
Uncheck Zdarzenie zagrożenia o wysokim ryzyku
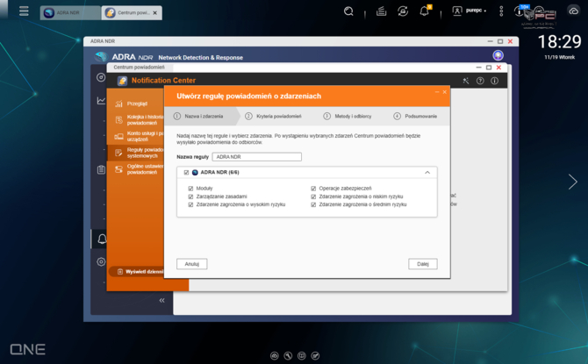pos(190,204)
